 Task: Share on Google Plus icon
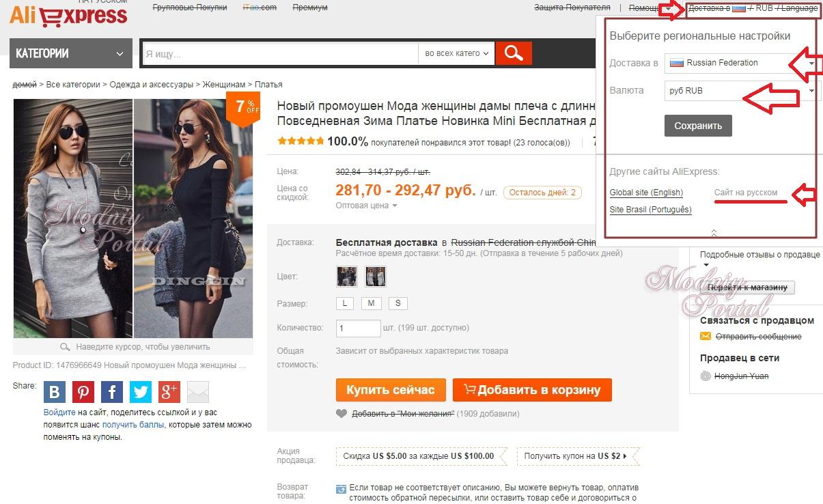[169, 392]
